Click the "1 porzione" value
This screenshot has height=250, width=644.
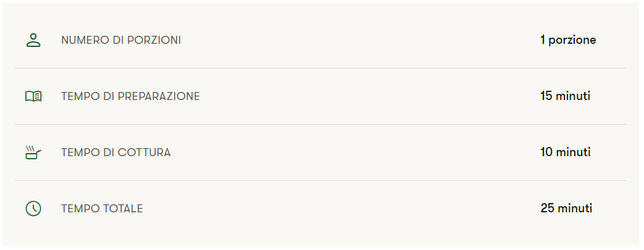pyautogui.click(x=568, y=41)
